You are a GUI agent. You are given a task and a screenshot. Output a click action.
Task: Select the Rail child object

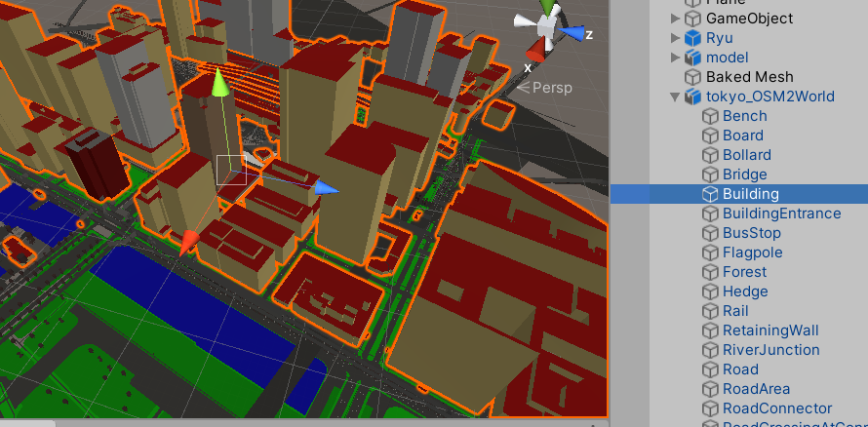click(735, 311)
